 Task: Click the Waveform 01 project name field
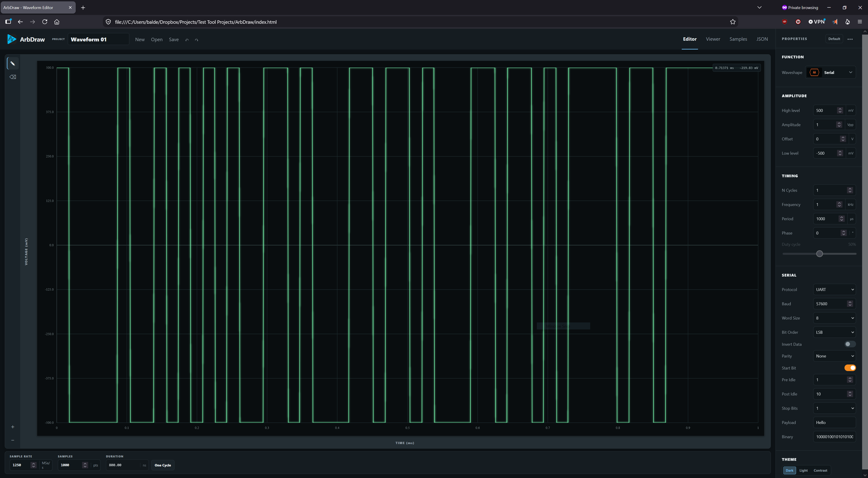click(98, 39)
